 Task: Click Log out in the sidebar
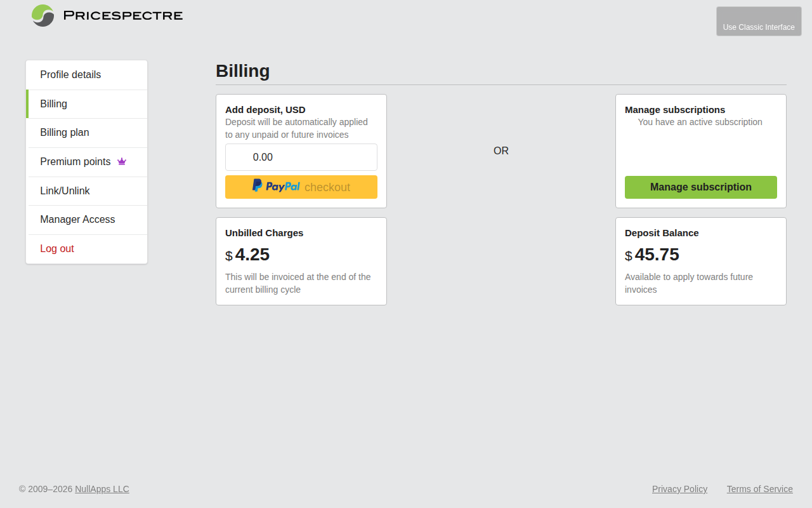[x=57, y=248]
